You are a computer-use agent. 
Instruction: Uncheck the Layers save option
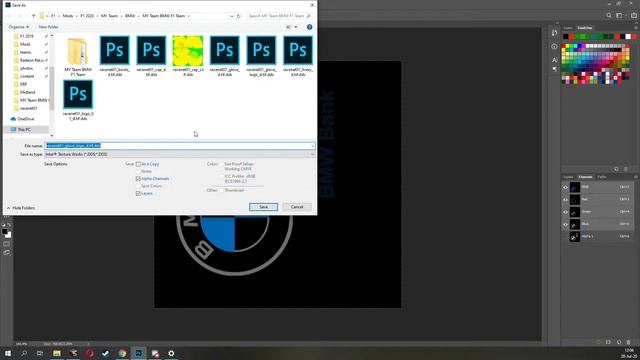138,193
